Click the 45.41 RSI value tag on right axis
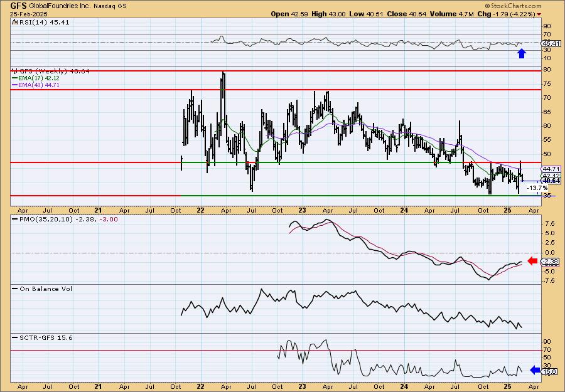 (551, 43)
